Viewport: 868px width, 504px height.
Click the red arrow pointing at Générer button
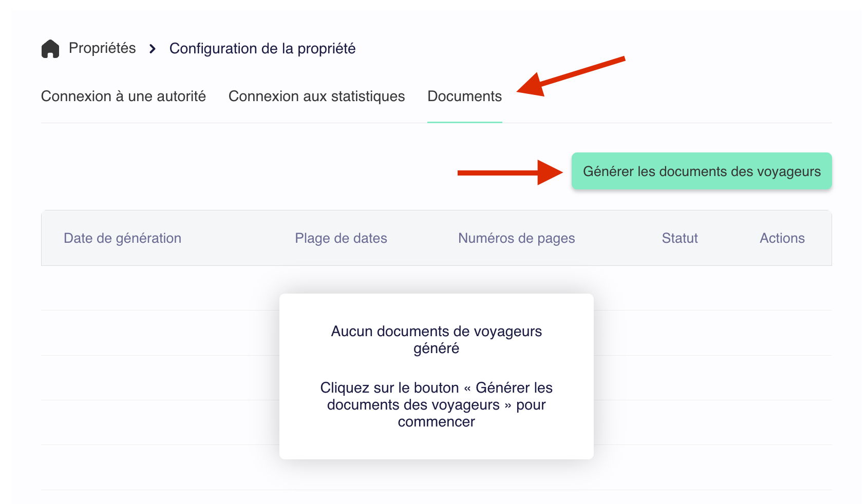(508, 172)
